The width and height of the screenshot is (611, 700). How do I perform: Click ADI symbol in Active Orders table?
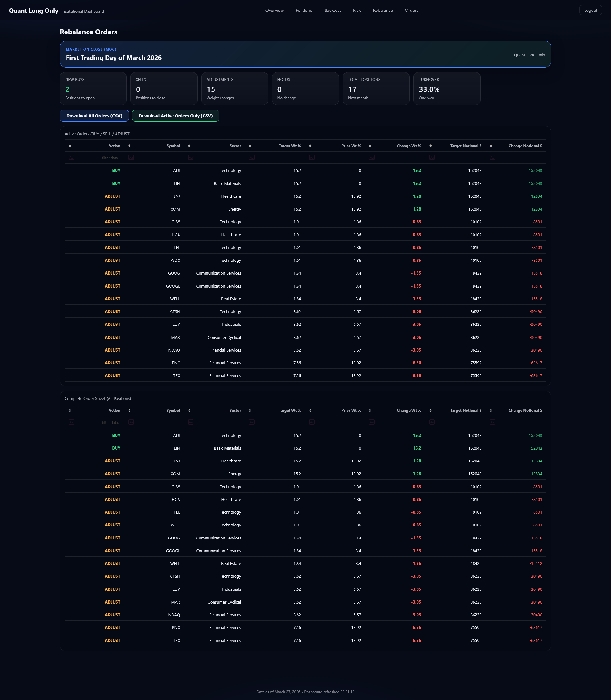pyautogui.click(x=176, y=171)
